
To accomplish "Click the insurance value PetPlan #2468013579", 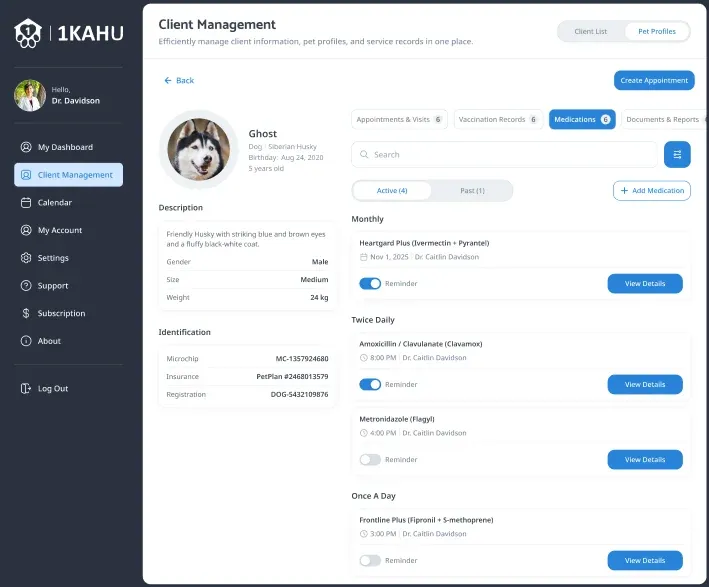I will [292, 376].
